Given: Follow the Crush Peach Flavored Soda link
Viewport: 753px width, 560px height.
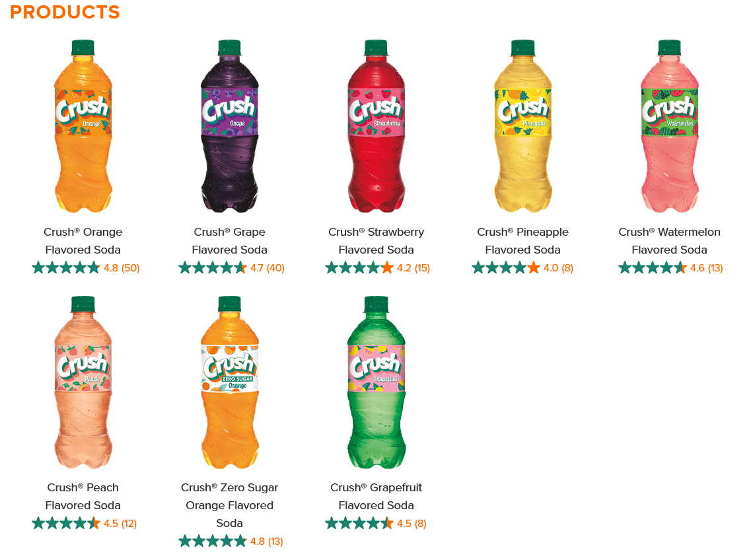Looking at the screenshot, I should pos(83,496).
